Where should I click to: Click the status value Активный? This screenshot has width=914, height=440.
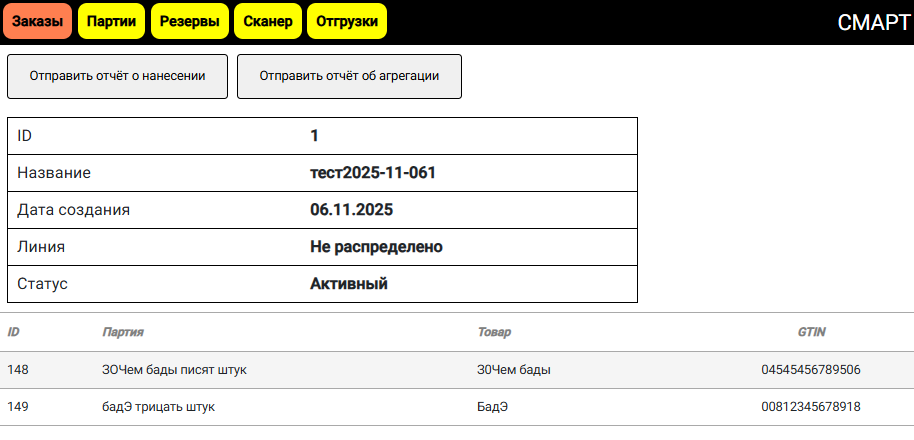(x=349, y=284)
